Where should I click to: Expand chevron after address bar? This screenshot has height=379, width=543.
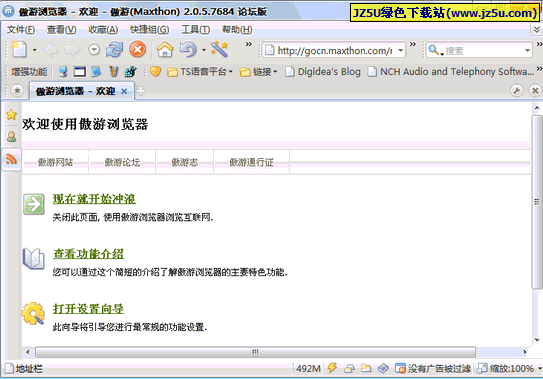412,44
